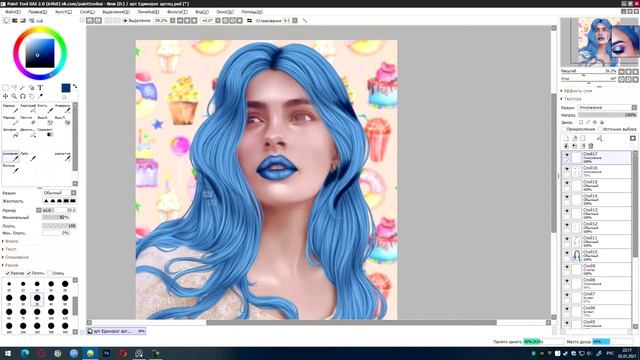
Task: Show the RGB sliders color panel
Action: tap(15, 20)
